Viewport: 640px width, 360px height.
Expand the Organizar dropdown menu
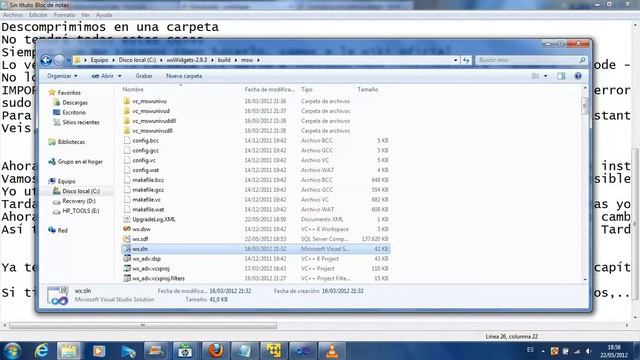pyautogui.click(x=62, y=76)
